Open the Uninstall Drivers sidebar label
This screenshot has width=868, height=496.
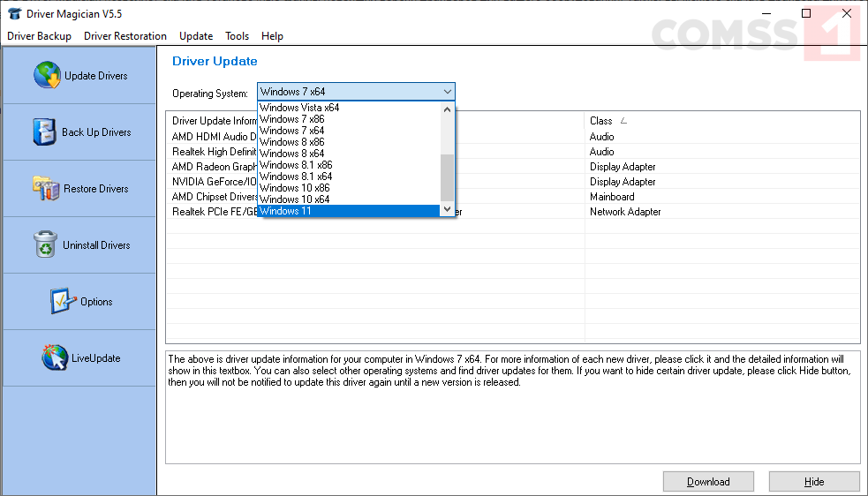(96, 245)
